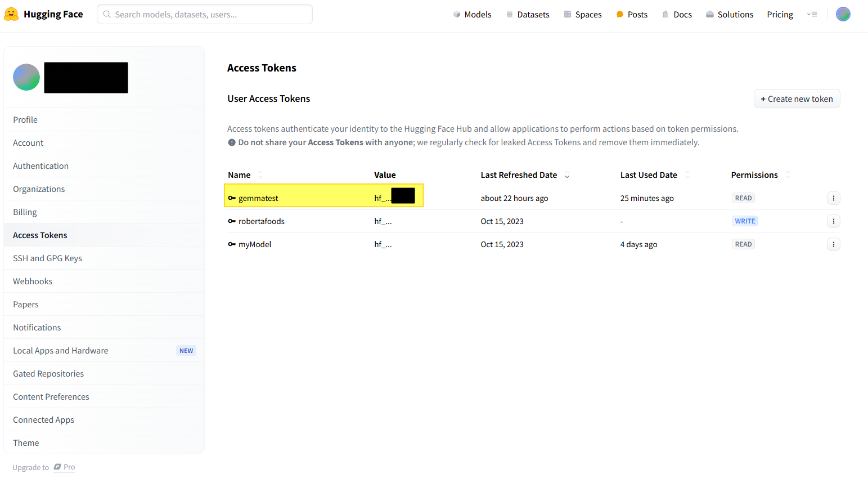
Task: Click '25 minutes ago' last used value
Action: (x=647, y=198)
